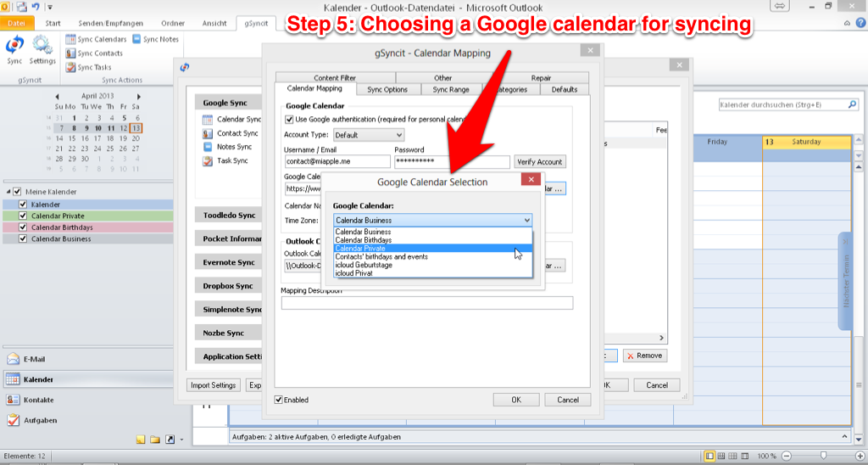Open Aufgaben in navigation pane
The image size is (868, 465).
[x=40, y=420]
